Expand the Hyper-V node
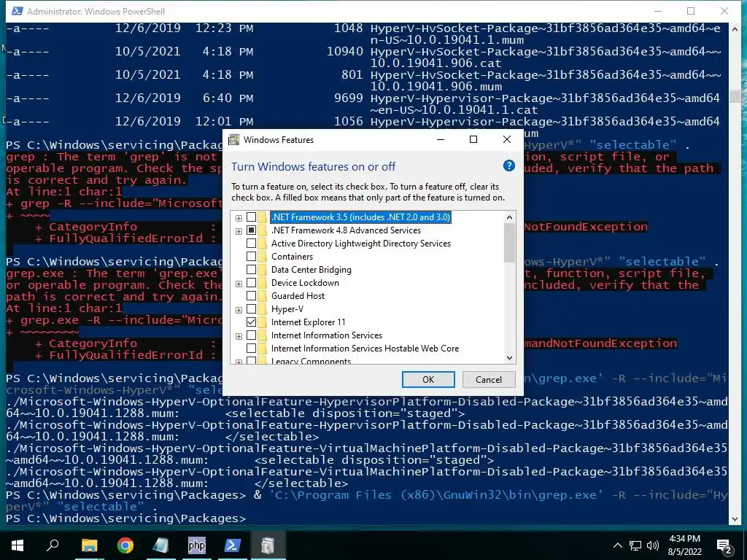The width and height of the screenshot is (747, 560). (x=239, y=310)
